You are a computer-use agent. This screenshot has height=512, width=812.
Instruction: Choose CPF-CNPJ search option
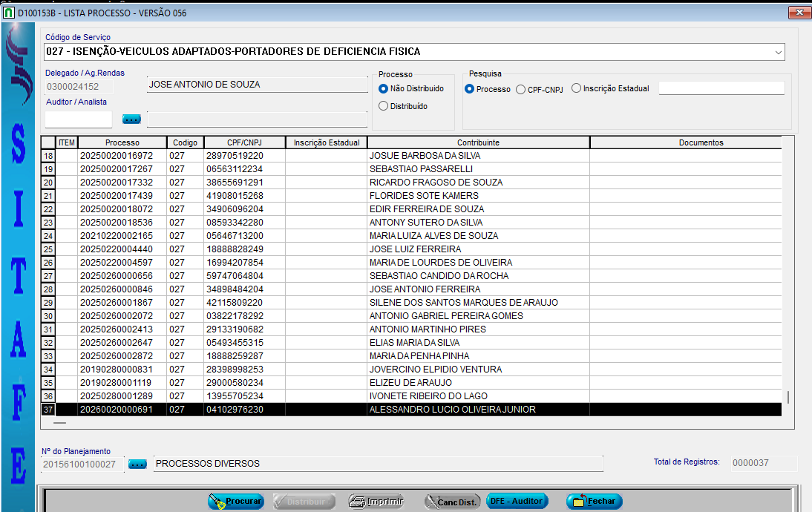[x=521, y=89]
